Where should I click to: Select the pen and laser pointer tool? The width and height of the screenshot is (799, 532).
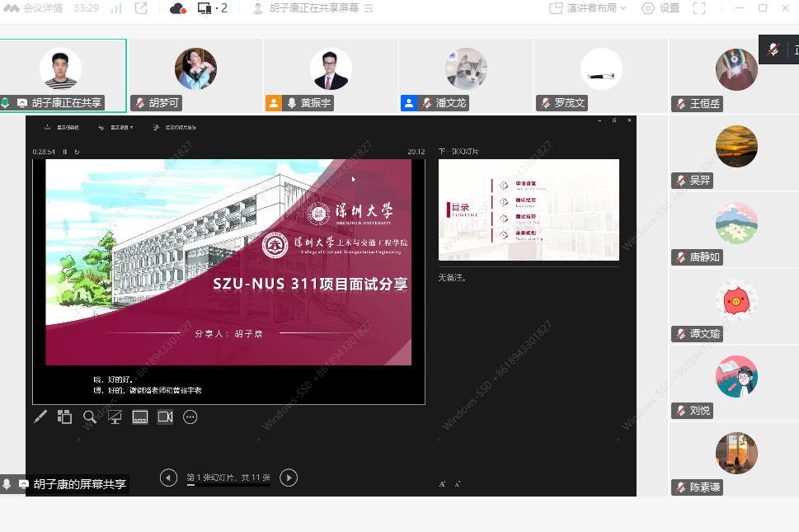(40, 417)
